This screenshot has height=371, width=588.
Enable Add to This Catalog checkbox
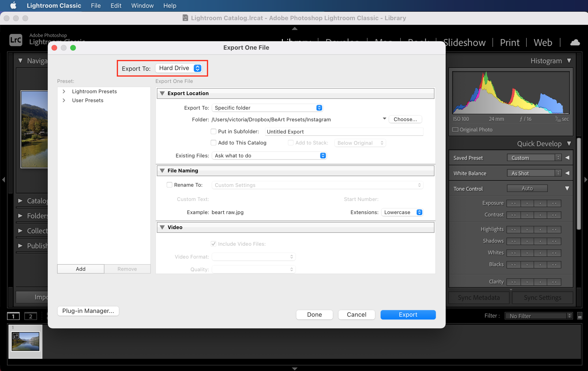[x=213, y=142]
